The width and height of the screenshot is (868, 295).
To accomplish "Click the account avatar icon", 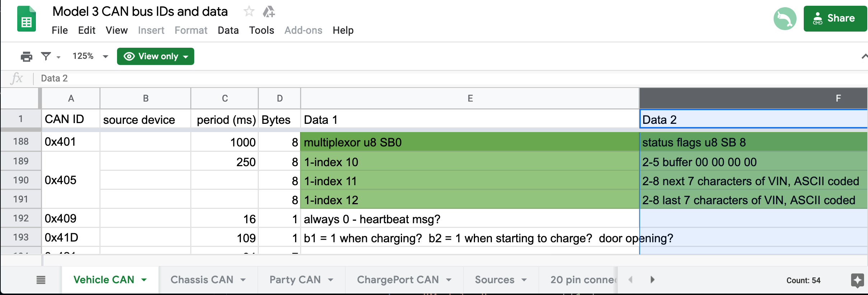I will [x=785, y=19].
